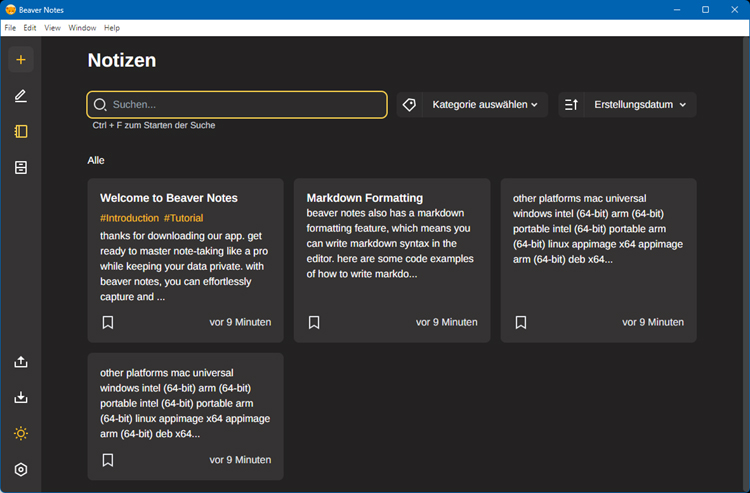
Task: Open the Window menu
Action: [x=82, y=28]
